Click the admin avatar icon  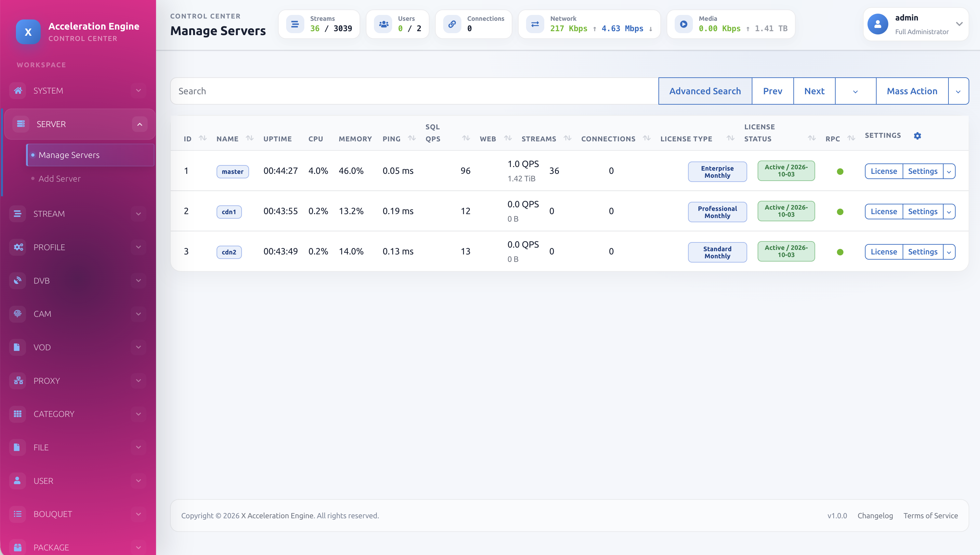pyautogui.click(x=878, y=24)
